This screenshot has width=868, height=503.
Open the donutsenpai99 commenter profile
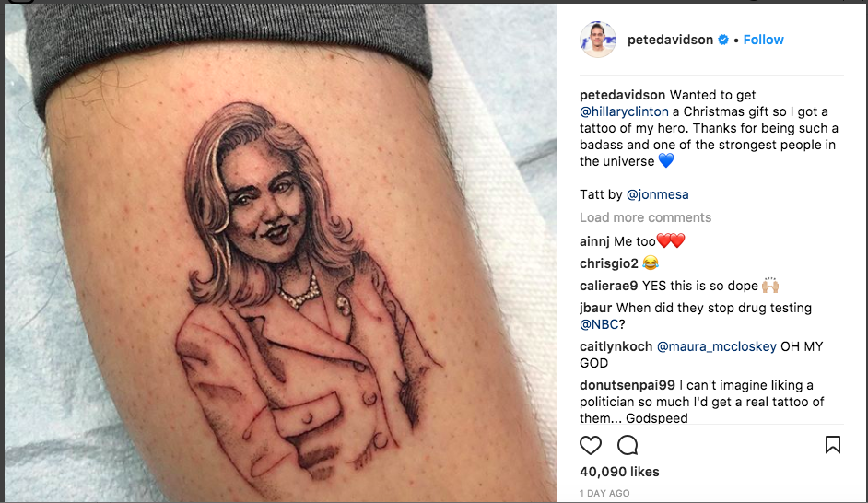click(x=628, y=386)
